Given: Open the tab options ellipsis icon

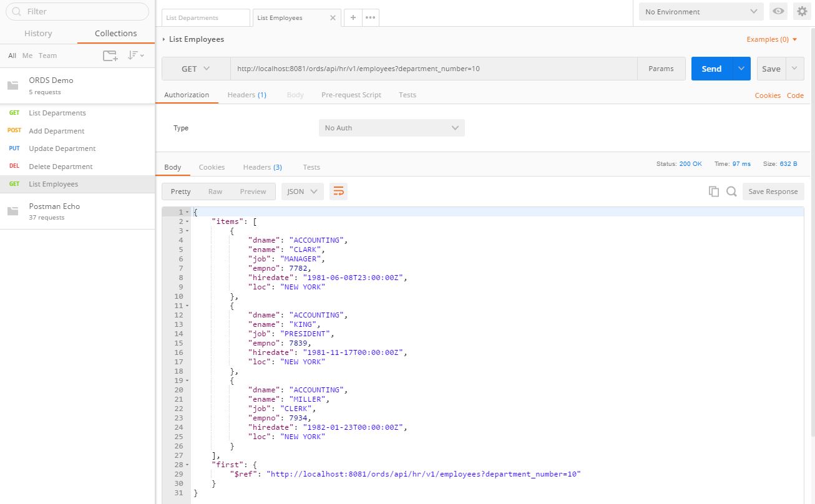Looking at the screenshot, I should (370, 17).
